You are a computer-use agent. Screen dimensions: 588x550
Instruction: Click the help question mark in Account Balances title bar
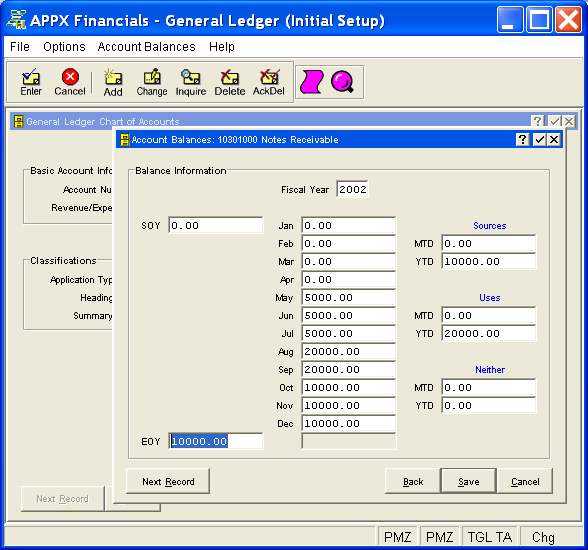click(522, 139)
